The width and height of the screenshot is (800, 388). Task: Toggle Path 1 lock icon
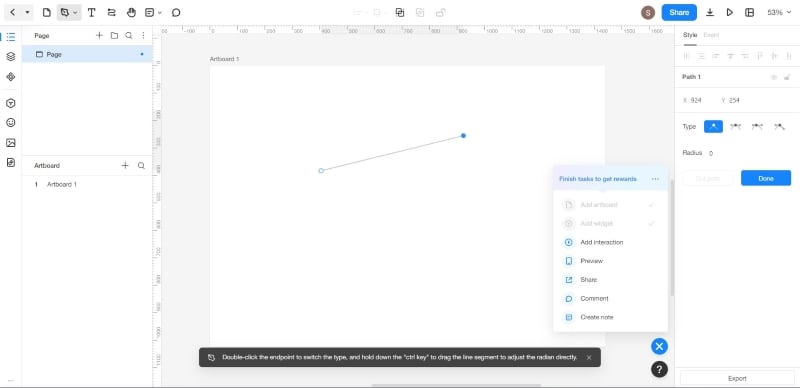(x=787, y=77)
